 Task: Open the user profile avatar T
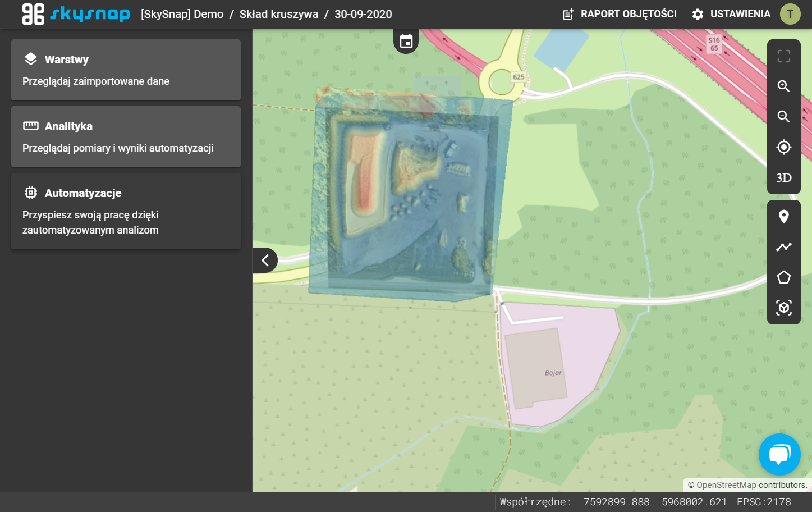coord(790,14)
